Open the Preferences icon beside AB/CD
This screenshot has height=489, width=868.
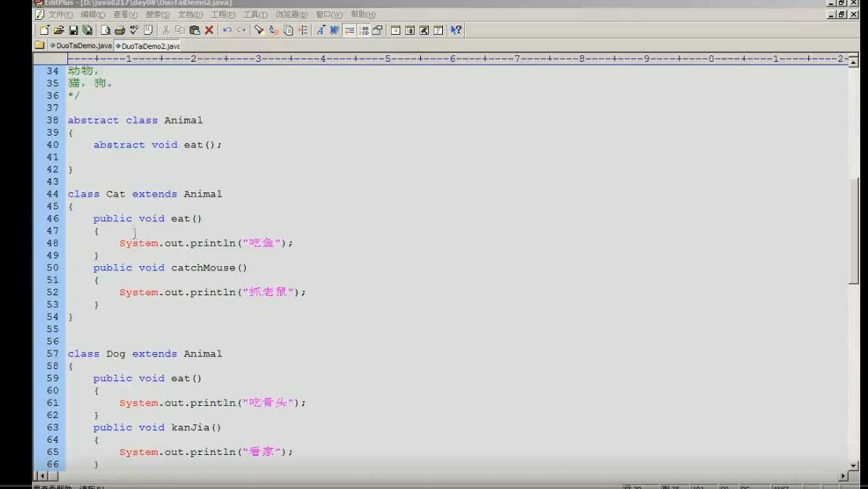pyautogui.click(x=377, y=30)
